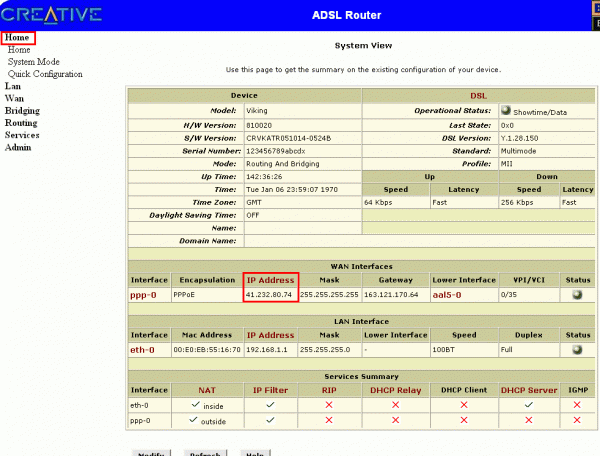Click the ppp-0 IP Filter checkmark
The image size is (600, 456).
pos(269,421)
